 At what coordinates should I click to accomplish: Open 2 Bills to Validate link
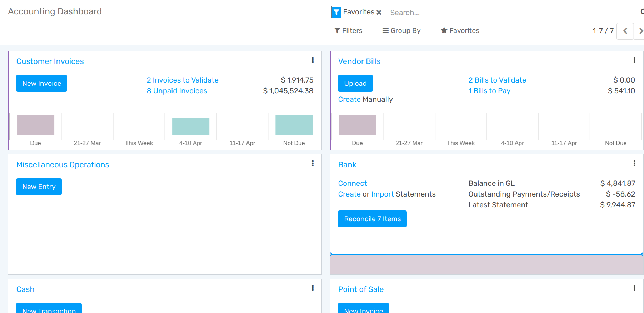tap(497, 80)
